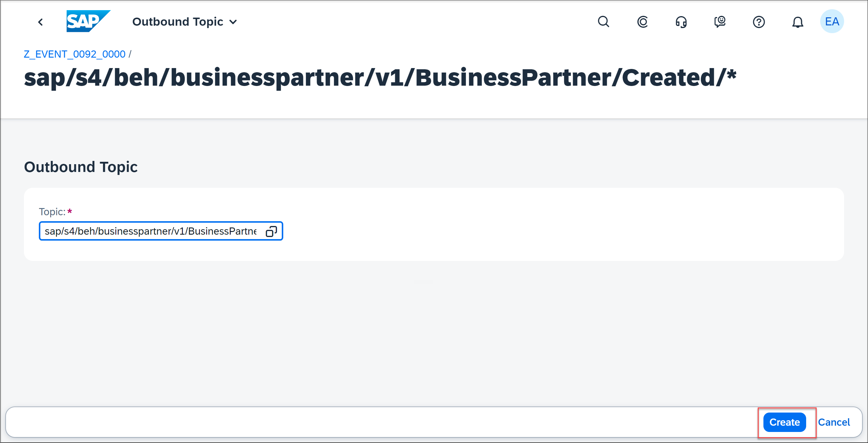Open value help for Topic field
Viewport: 868px width, 443px height.
point(271,231)
